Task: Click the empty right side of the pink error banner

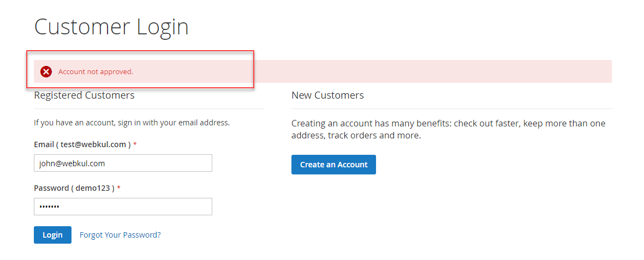Action: pos(437,71)
